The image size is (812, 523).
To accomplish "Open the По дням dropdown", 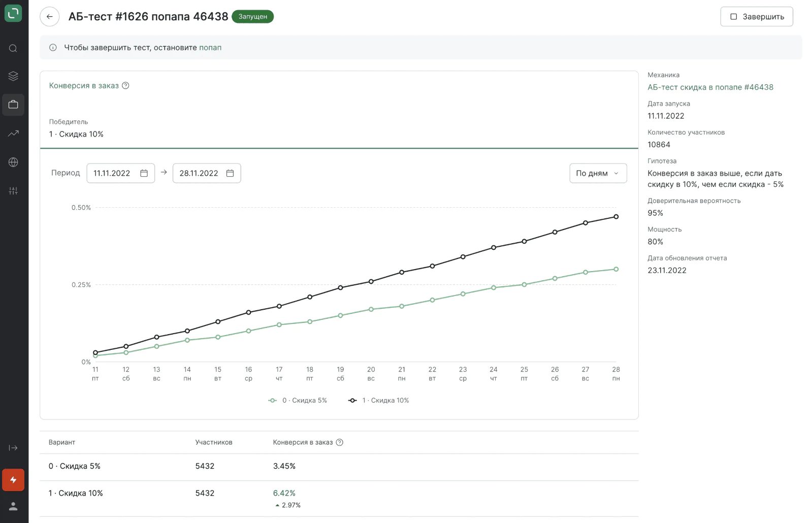I will (598, 173).
